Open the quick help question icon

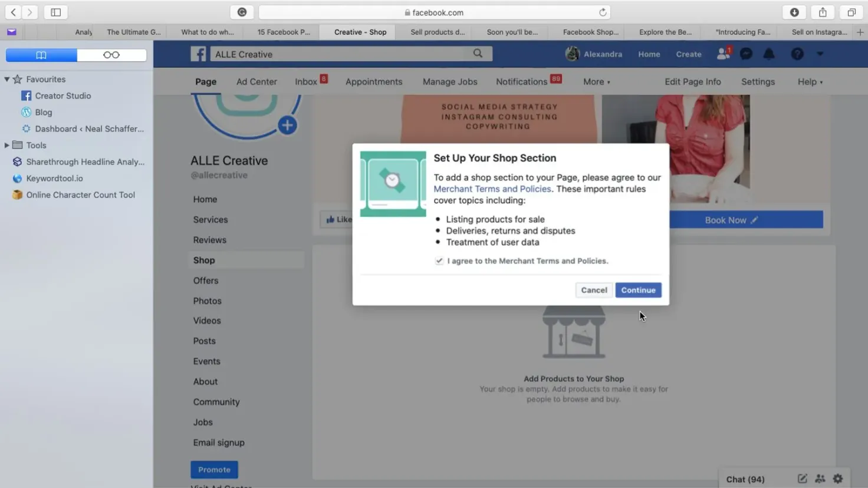[797, 54]
